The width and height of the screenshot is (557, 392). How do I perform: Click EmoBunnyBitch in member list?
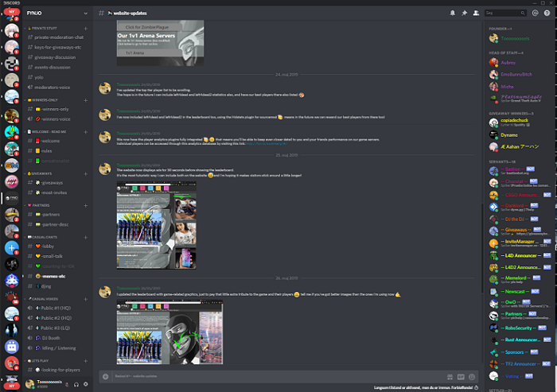point(516,75)
